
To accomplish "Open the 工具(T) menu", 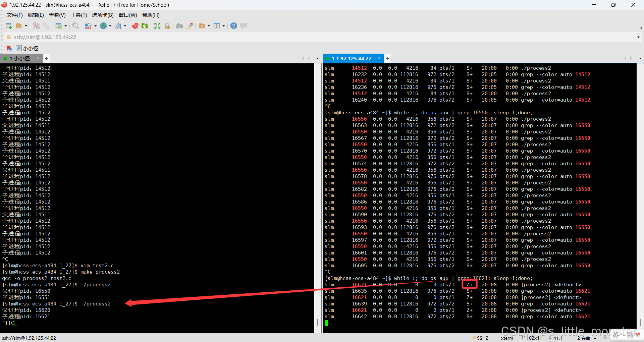I will point(79,15).
